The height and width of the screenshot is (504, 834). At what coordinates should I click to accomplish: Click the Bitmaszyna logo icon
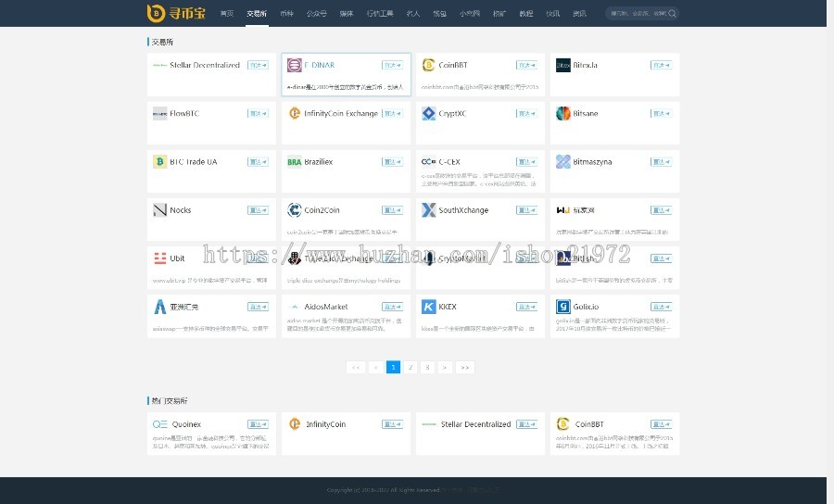[x=563, y=161]
